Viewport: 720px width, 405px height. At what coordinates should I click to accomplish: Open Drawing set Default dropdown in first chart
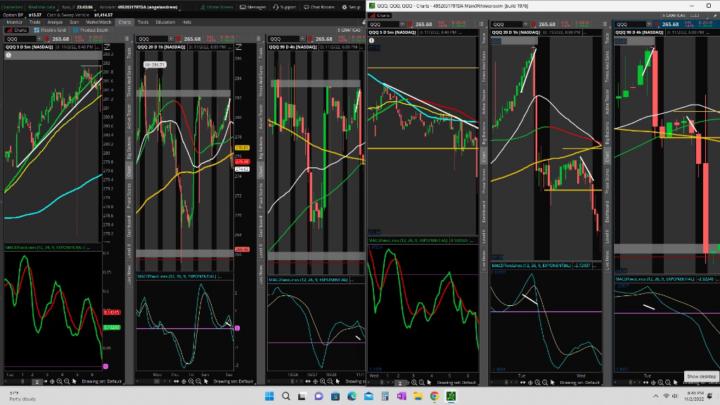tap(104, 383)
